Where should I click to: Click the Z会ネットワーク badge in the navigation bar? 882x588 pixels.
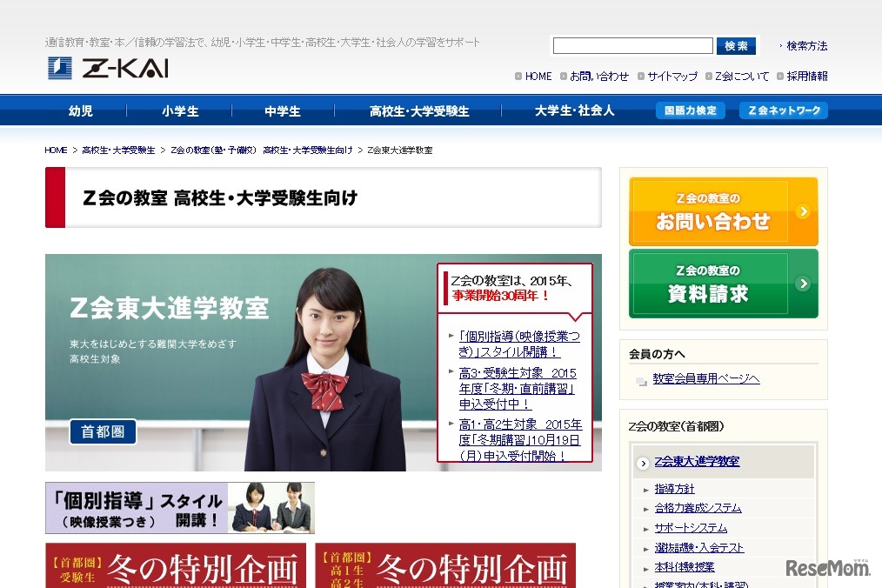(x=782, y=110)
